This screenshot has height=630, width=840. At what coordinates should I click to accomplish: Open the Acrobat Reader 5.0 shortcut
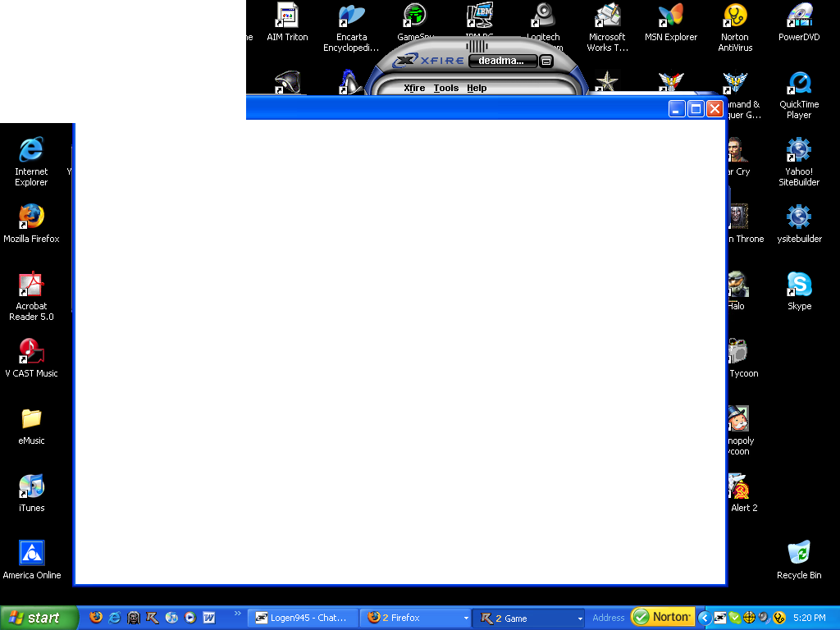31,285
